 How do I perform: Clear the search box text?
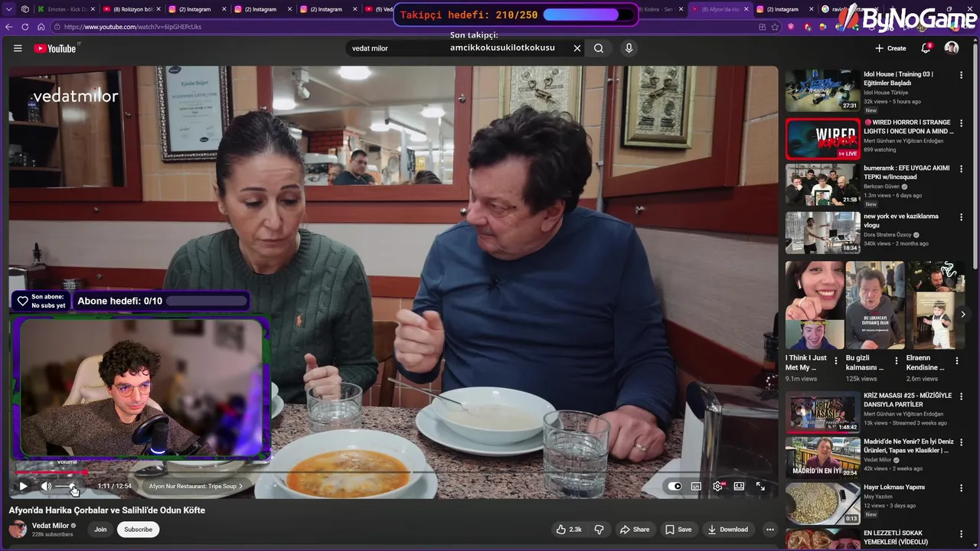pyautogui.click(x=577, y=48)
